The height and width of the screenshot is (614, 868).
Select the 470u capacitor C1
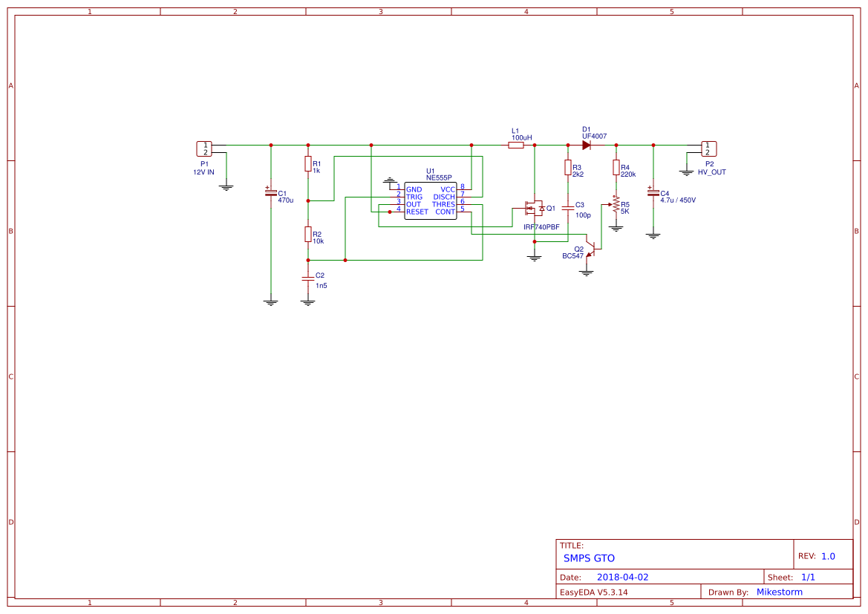(271, 192)
